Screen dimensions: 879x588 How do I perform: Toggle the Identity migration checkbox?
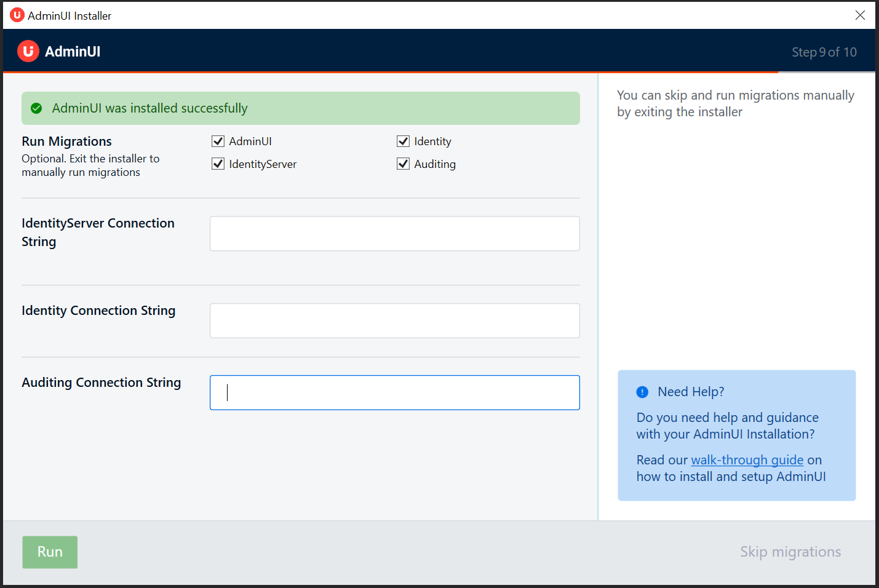coord(404,141)
